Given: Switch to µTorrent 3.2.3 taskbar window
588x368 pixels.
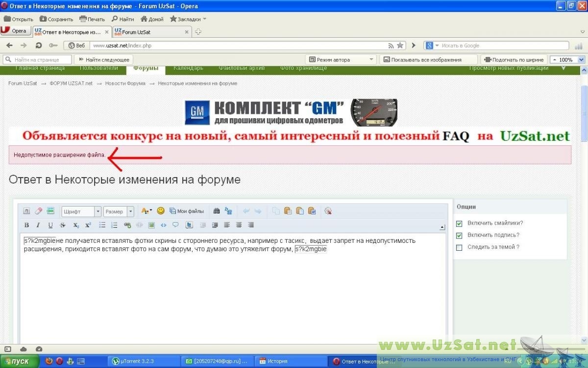Looking at the screenshot, I should point(143,362).
